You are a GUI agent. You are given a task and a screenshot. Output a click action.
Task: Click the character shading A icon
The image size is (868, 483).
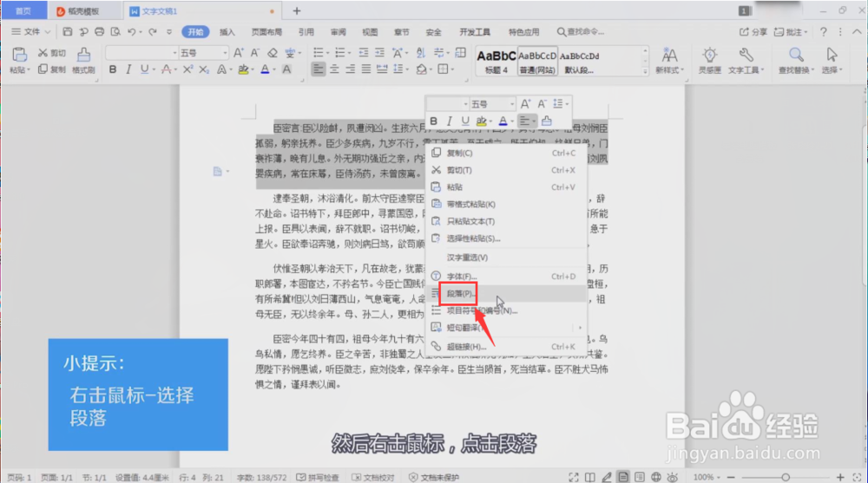(286, 69)
